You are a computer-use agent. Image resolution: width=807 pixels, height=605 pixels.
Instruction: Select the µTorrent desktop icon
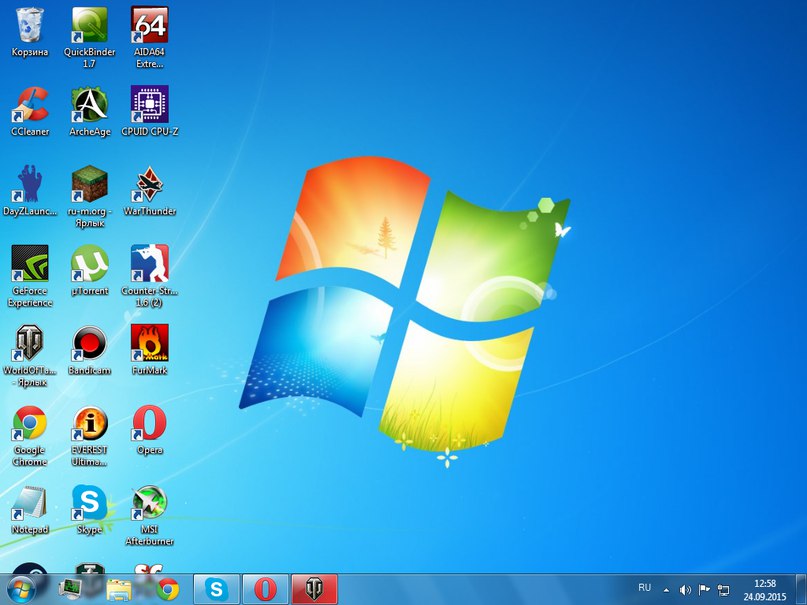[90, 265]
